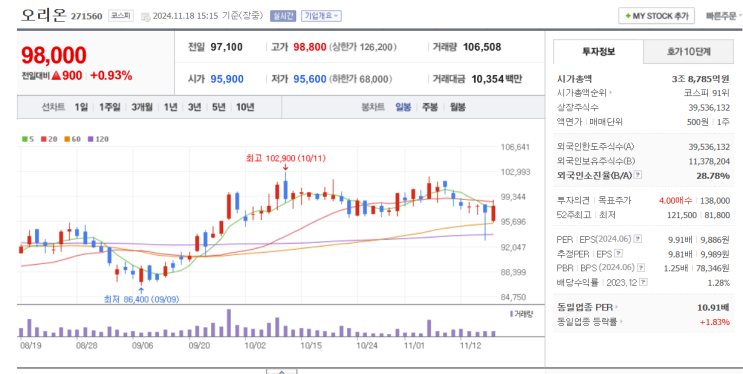
Task: Open the 빠른주문 dropdown
Action: (x=724, y=16)
